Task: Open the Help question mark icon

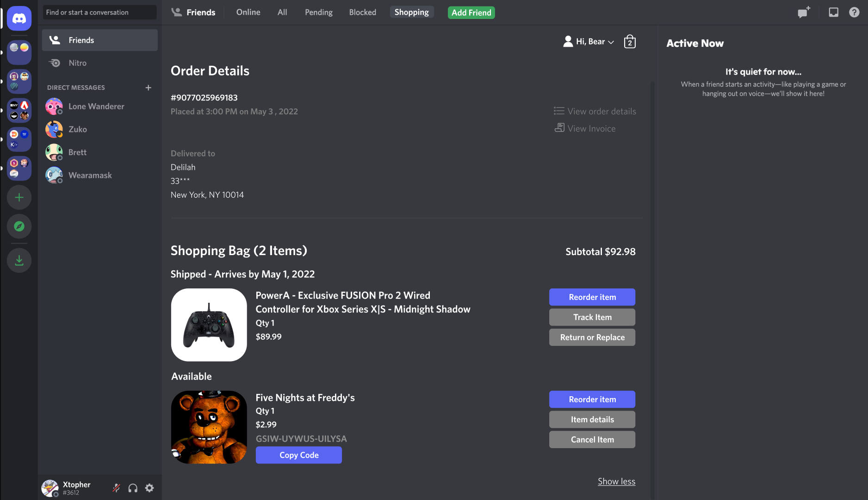Action: click(854, 12)
